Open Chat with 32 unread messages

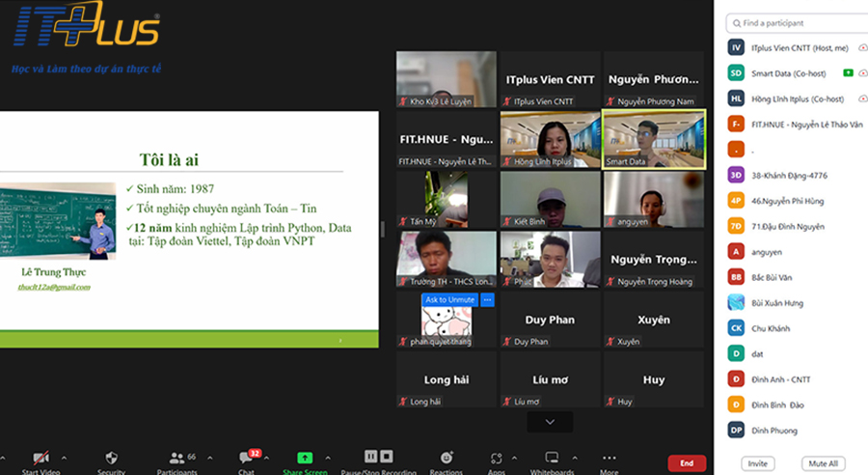(246, 459)
